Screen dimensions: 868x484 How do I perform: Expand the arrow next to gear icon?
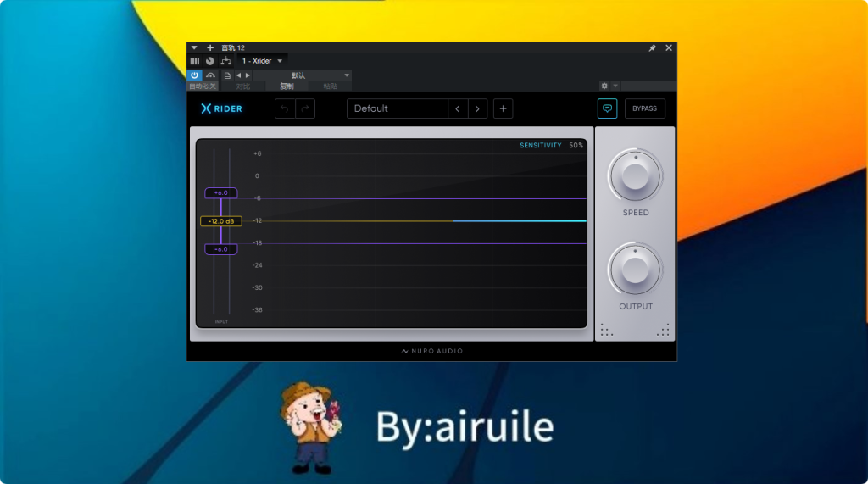pyautogui.click(x=615, y=86)
